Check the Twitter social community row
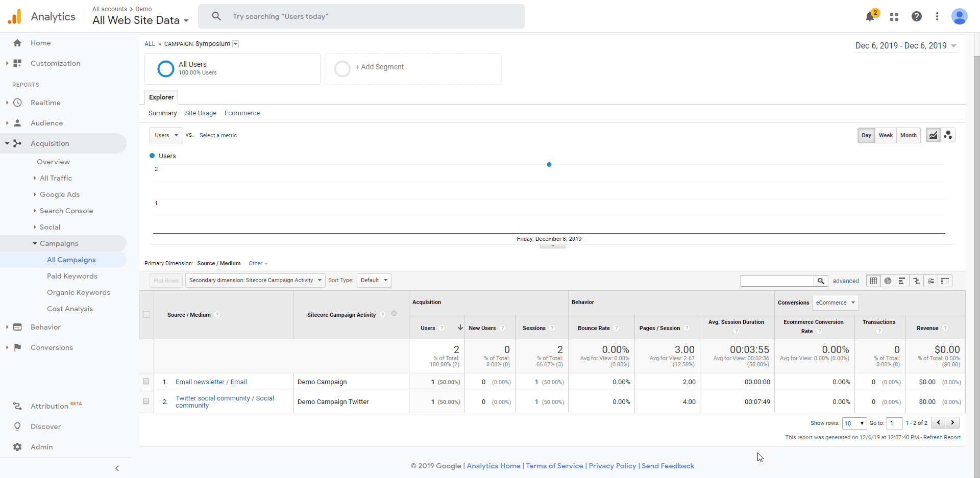980x478 pixels. click(146, 401)
